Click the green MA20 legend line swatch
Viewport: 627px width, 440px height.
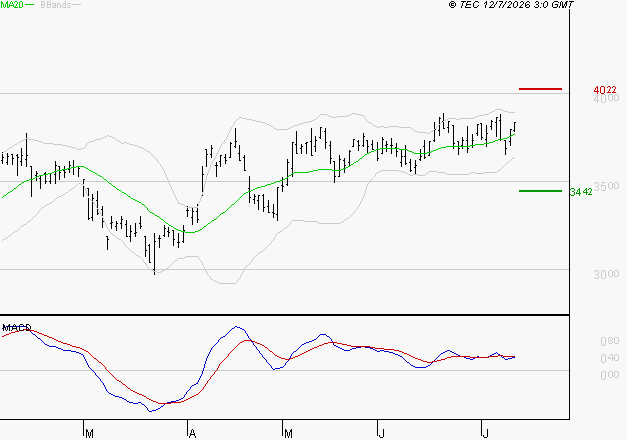(29, 5)
